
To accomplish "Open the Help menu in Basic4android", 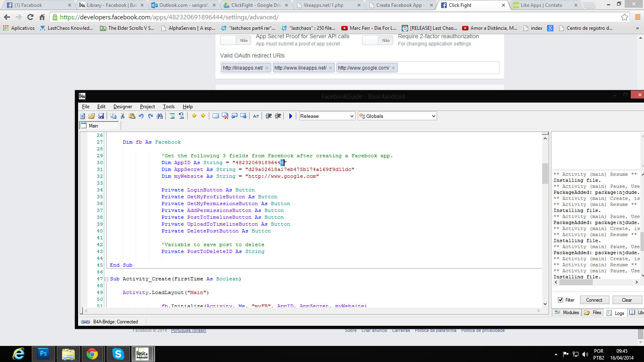I will click(188, 107).
